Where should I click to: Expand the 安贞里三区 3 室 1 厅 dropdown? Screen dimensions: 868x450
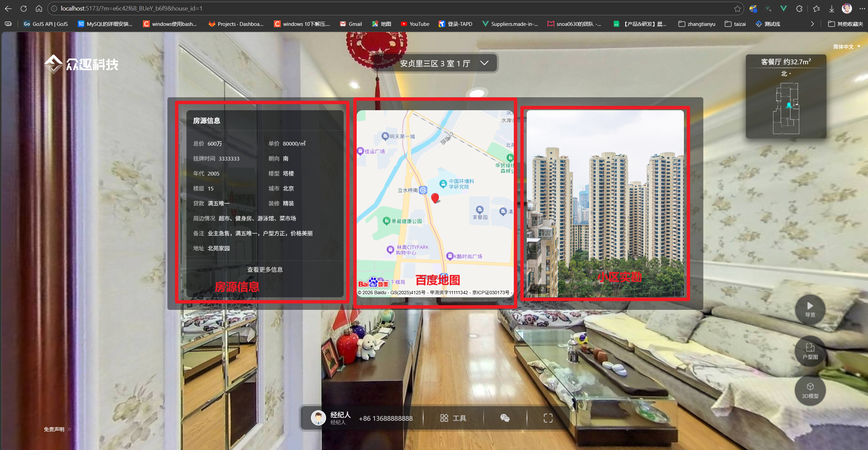pyautogui.click(x=435, y=63)
